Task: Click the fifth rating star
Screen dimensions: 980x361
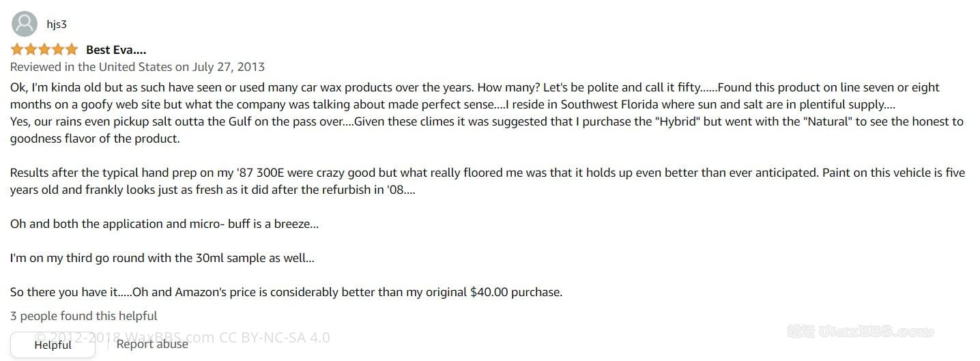Action: tap(72, 49)
